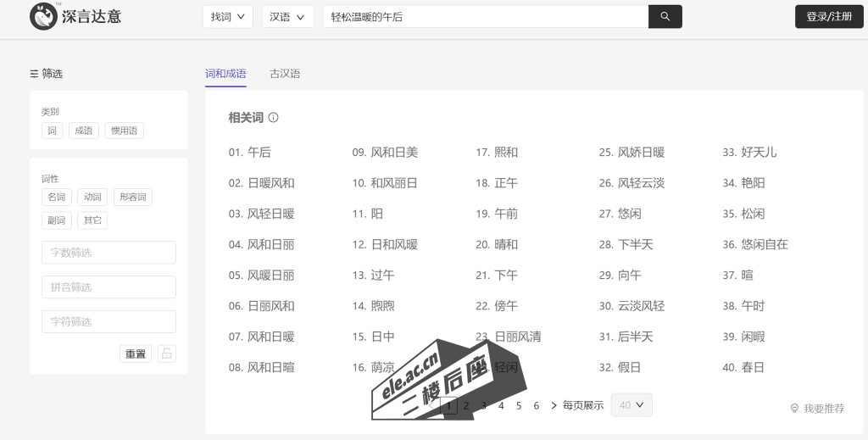Enable the 形容词 filter tag
This screenshot has height=440, width=868.
[x=132, y=198]
